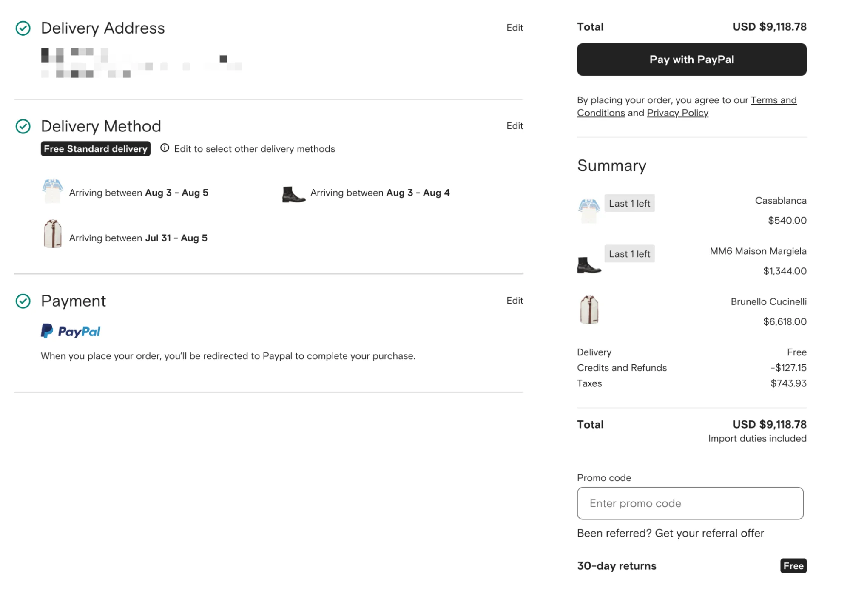Open the Terms and Conditions page
The image size is (850, 616).
(773, 100)
